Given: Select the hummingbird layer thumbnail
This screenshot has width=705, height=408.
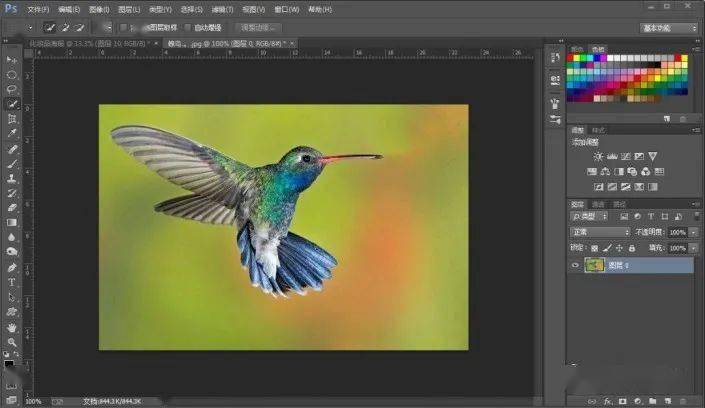Looking at the screenshot, I should [594, 265].
